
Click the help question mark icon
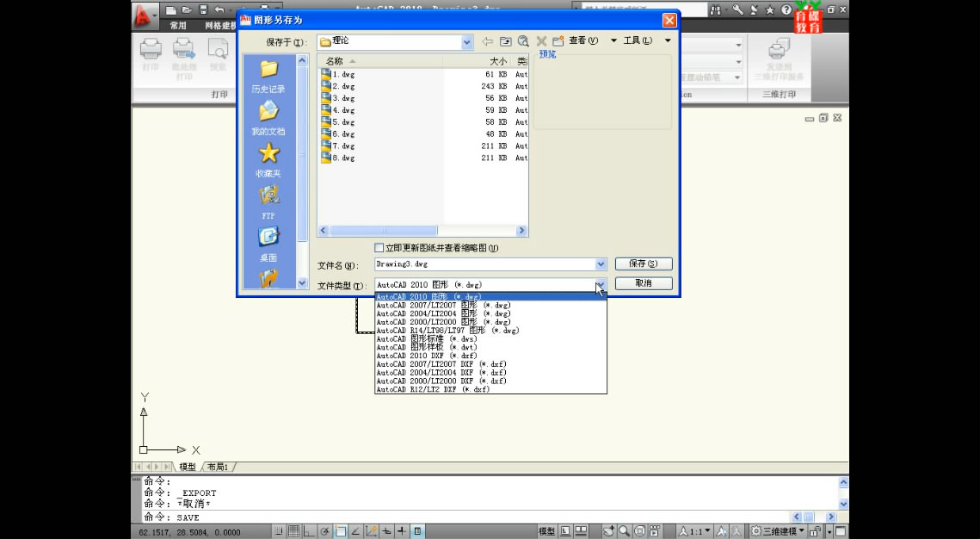click(x=786, y=10)
